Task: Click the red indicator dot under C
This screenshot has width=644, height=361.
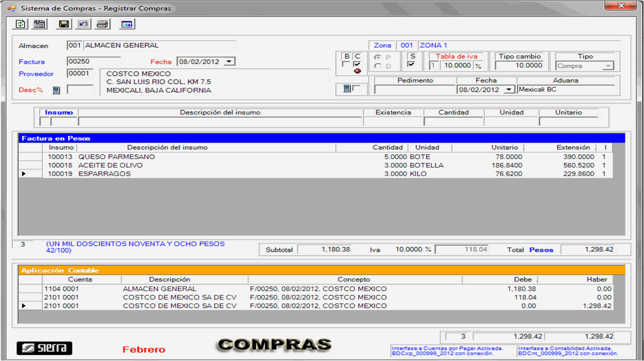Action: [x=358, y=71]
